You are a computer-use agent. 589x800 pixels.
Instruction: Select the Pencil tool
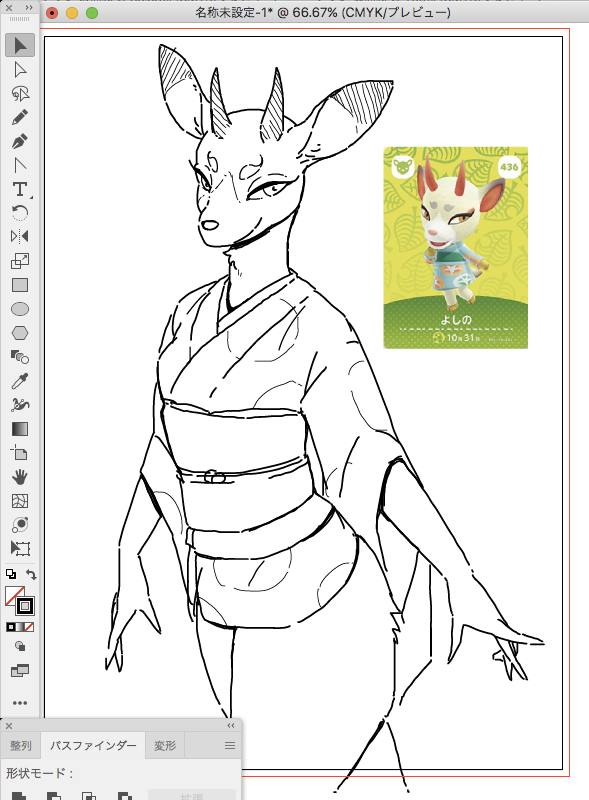20,117
